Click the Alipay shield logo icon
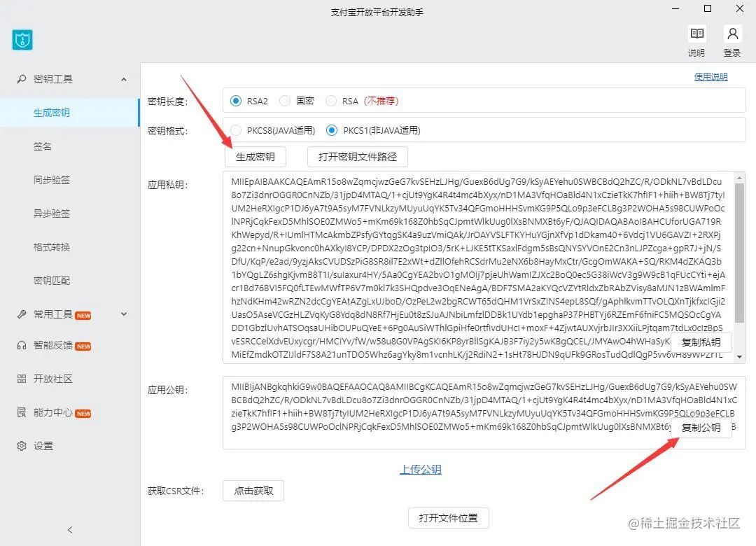Viewport: 756px width, 546px height. click(22, 40)
